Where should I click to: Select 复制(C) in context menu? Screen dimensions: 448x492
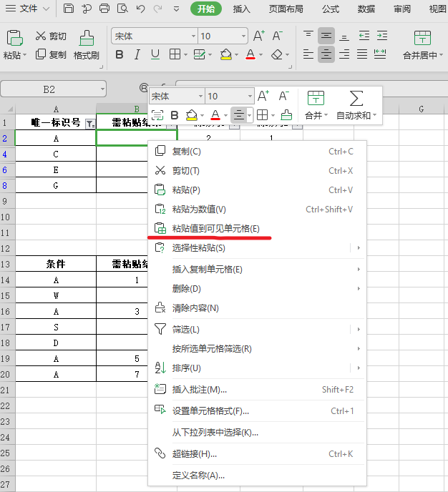(x=257, y=152)
